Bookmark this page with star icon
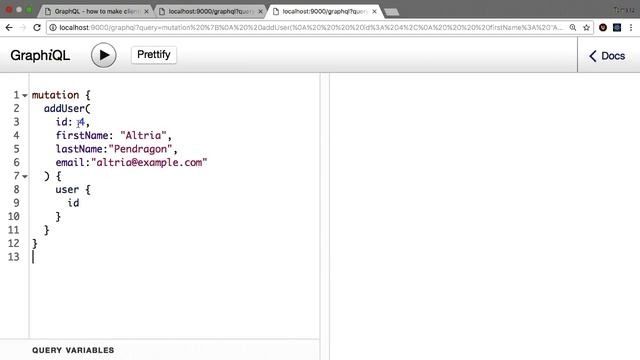The height and width of the screenshot is (360, 640). (587, 27)
